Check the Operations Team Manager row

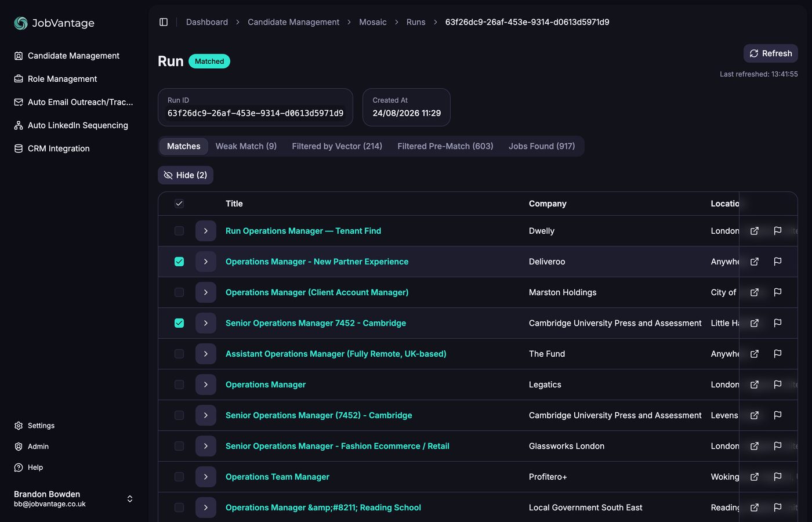[x=179, y=477]
